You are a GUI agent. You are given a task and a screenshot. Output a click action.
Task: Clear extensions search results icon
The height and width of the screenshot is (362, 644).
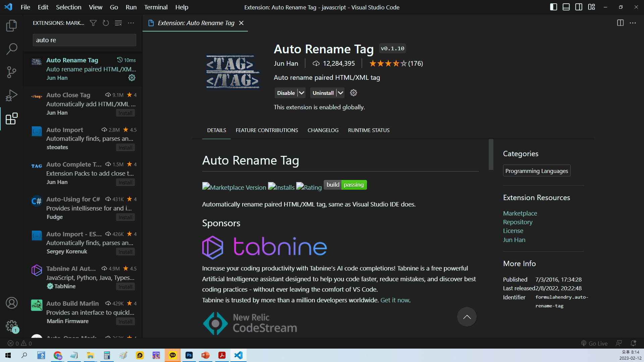coord(118,23)
